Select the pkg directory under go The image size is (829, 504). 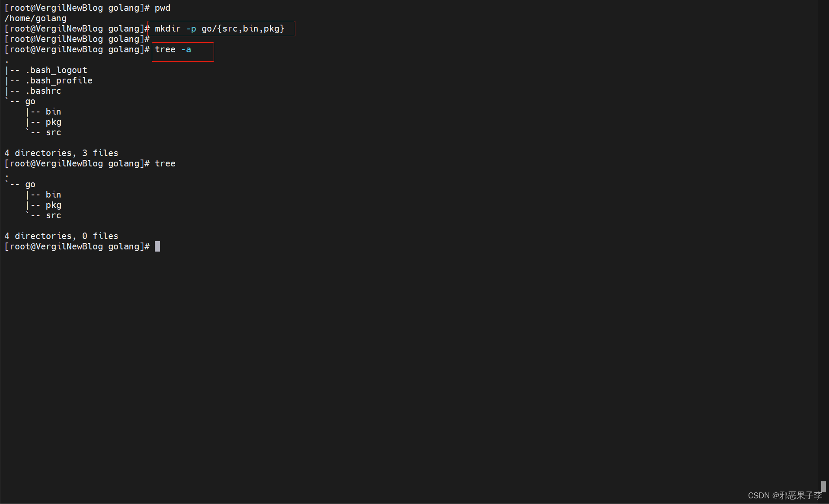[x=53, y=122]
